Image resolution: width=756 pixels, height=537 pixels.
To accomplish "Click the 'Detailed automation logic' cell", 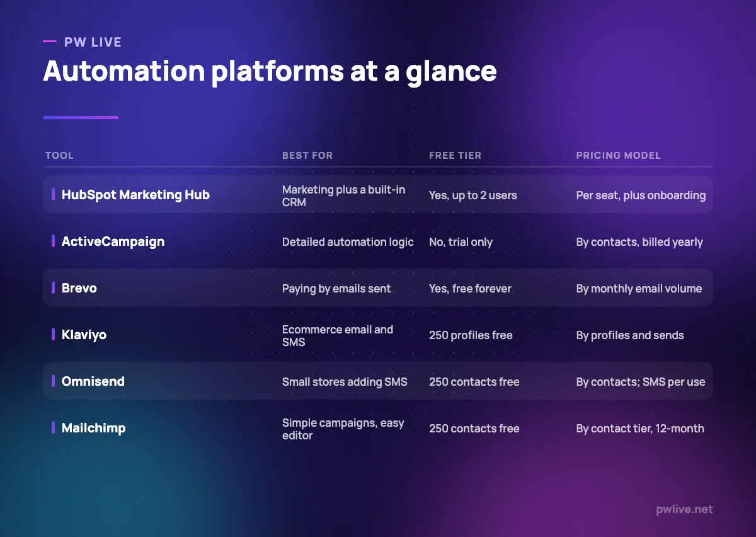I will click(x=348, y=242).
